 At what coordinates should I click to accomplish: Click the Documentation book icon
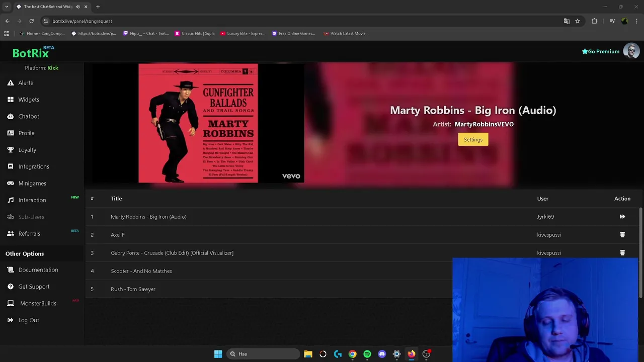11,270
